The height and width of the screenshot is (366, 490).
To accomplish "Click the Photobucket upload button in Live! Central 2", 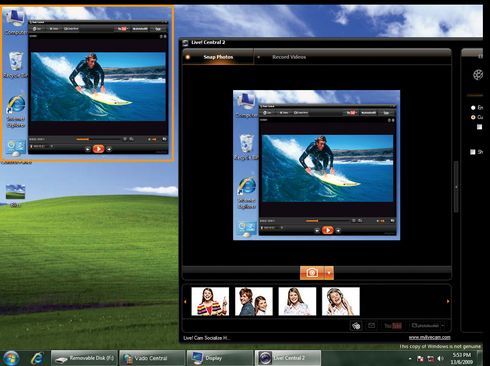I will tap(425, 326).
